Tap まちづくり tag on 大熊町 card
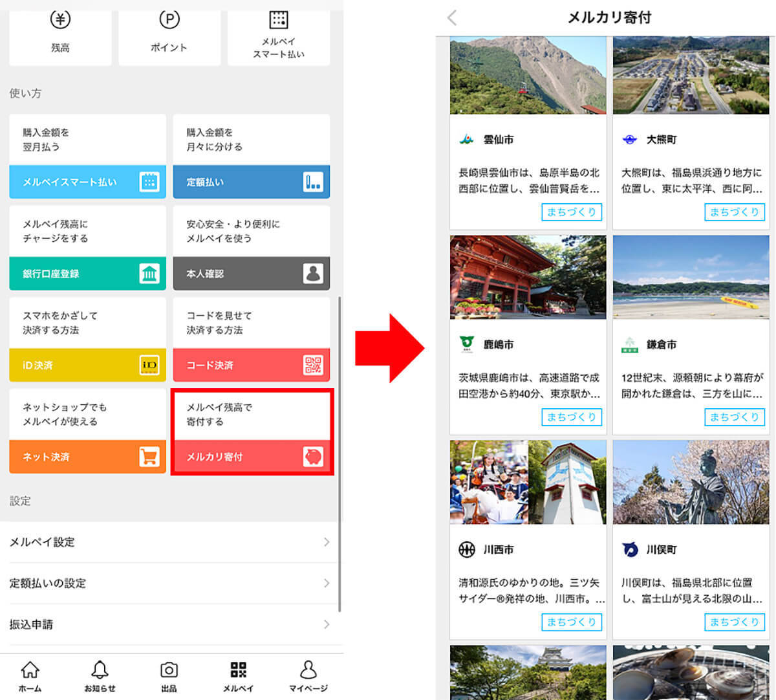 point(735,212)
